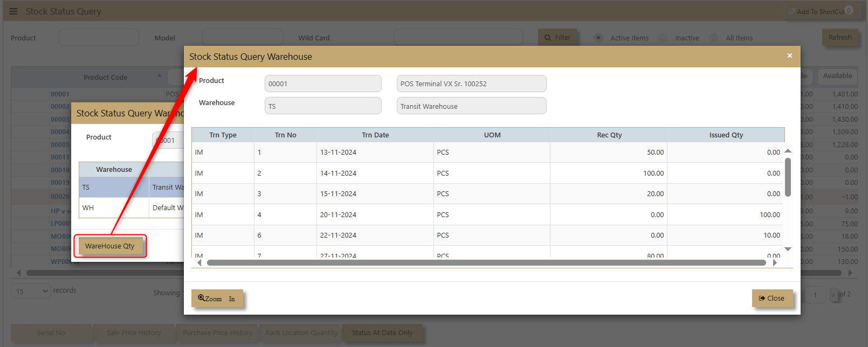Viewport: 868px width, 347px height.
Task: Select the transaction dated 14-11-2024
Action: coord(488,173)
